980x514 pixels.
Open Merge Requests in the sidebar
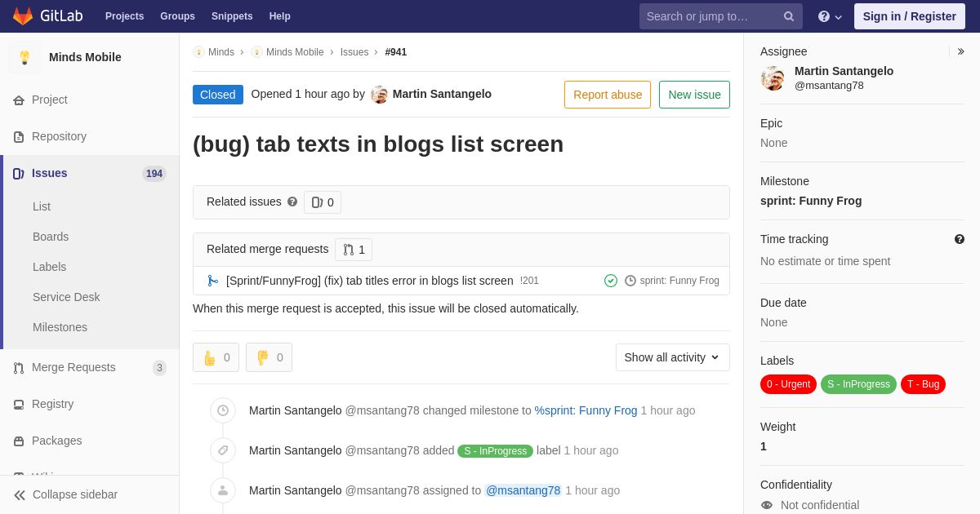73,367
